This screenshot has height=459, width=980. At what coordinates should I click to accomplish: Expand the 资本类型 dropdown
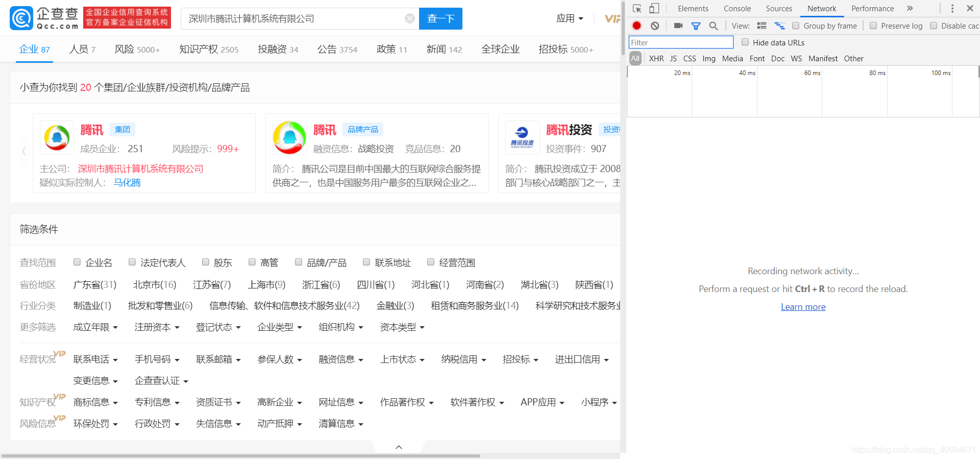point(402,327)
